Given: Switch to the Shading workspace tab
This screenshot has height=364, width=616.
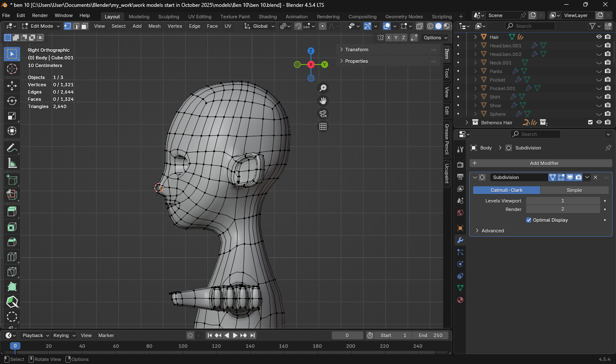Looking at the screenshot, I should (268, 17).
